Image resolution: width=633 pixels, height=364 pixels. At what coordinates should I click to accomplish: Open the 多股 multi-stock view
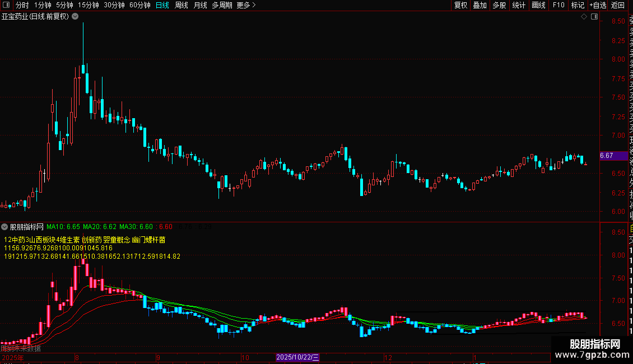tap(499, 5)
